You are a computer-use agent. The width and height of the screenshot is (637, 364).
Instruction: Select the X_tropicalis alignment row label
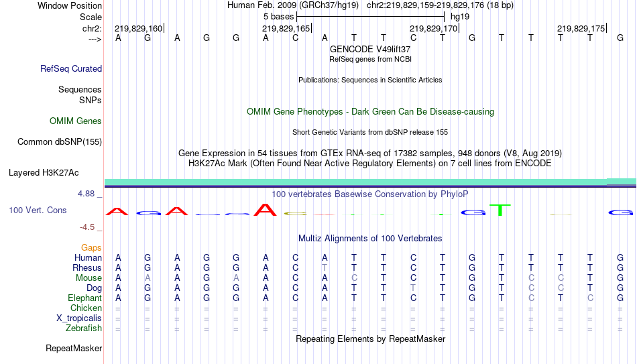[79, 318]
